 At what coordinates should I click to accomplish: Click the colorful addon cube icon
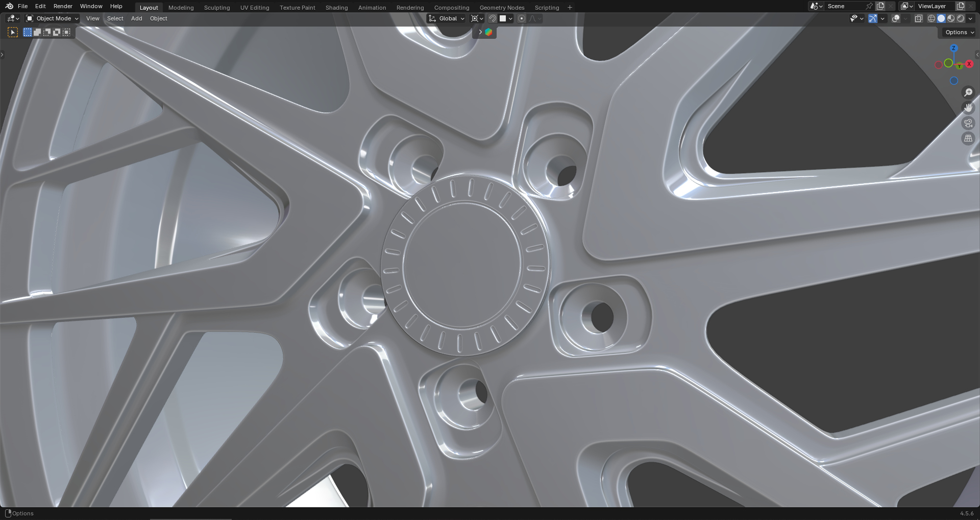point(488,32)
